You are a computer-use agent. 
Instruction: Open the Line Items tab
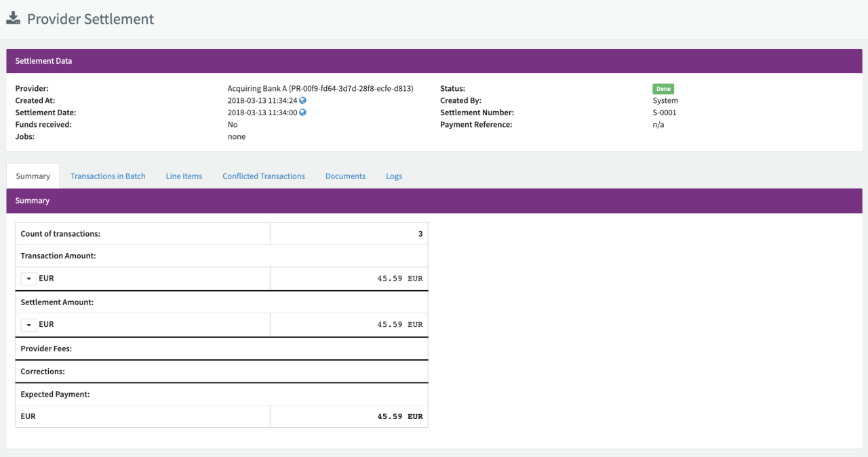click(x=184, y=176)
